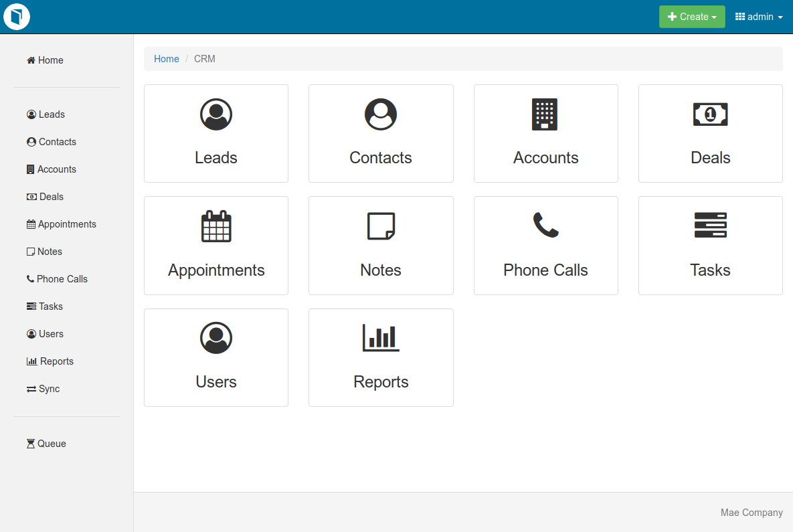Open the Create dropdown menu
The height and width of the screenshot is (532, 793).
[x=692, y=16]
